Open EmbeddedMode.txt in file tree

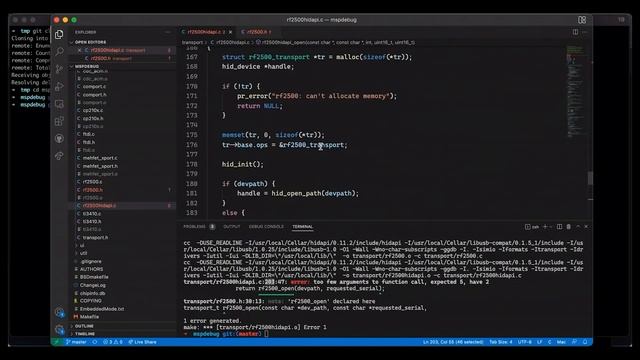pos(102,309)
